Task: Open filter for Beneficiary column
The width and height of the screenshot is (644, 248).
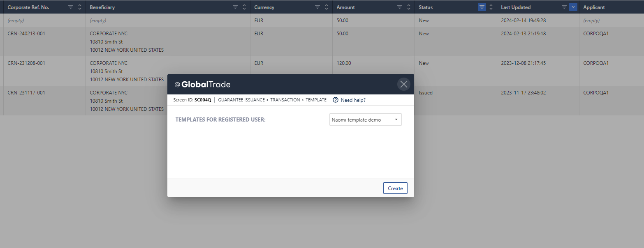Action: 235,7
